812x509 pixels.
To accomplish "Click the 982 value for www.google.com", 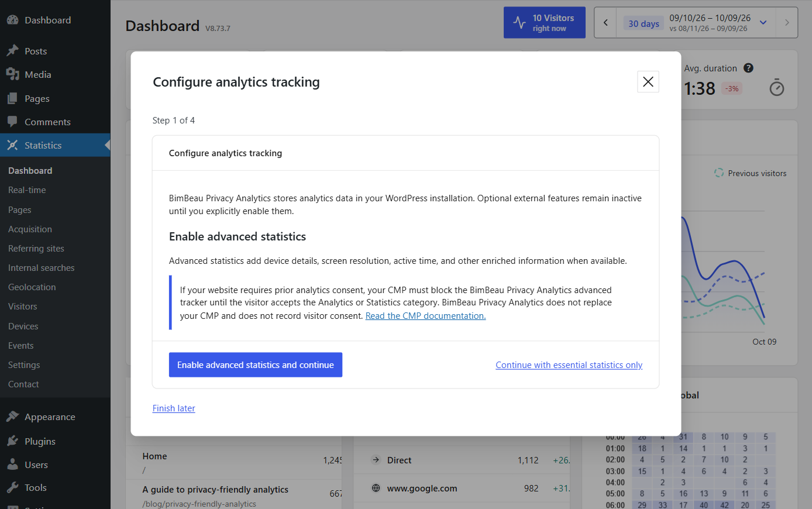I will click(531, 488).
